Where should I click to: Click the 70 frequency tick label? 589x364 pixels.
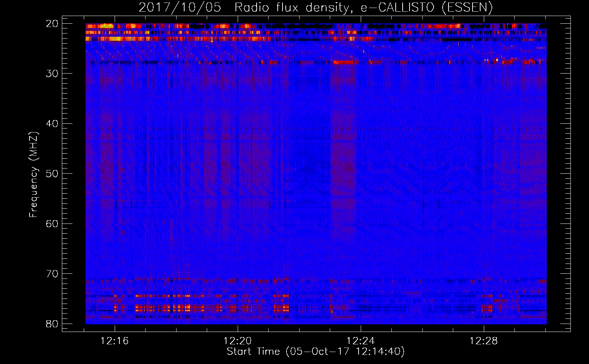(52, 274)
